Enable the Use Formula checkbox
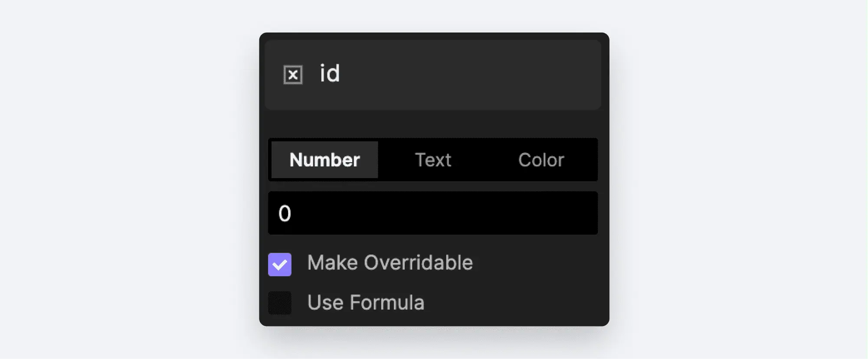The width and height of the screenshot is (868, 359). coord(280,303)
